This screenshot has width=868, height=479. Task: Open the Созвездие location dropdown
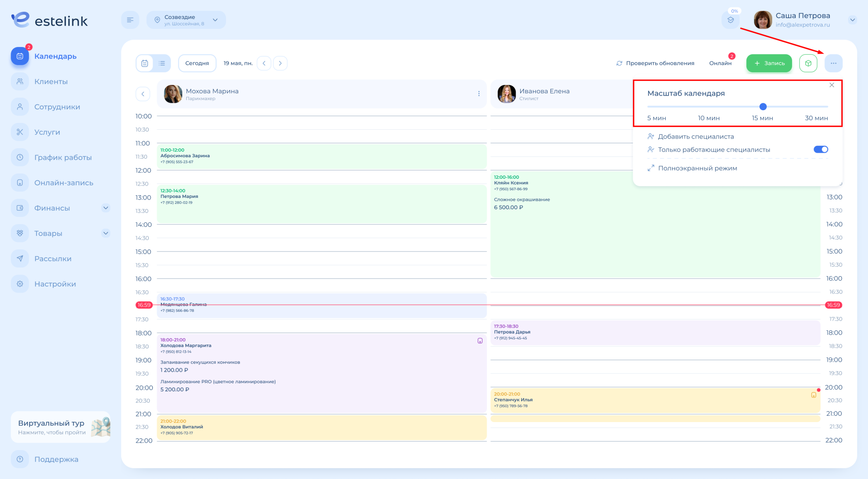186,20
